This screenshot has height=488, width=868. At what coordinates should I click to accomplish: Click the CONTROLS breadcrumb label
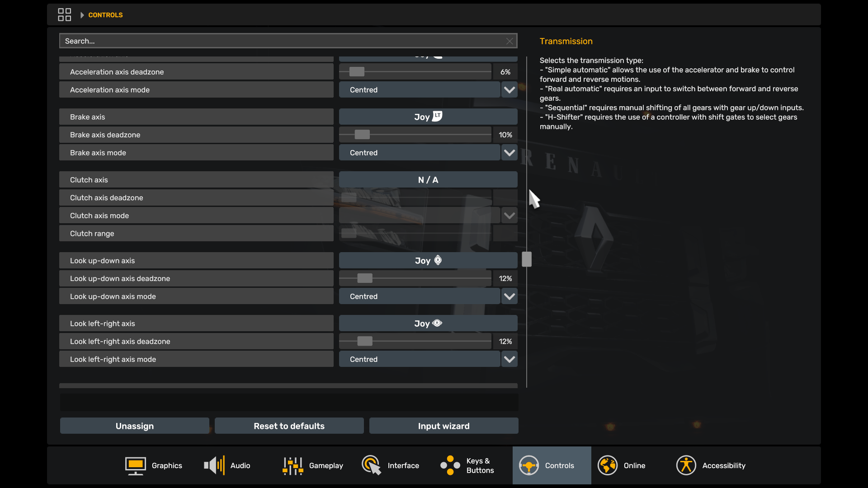tap(105, 15)
